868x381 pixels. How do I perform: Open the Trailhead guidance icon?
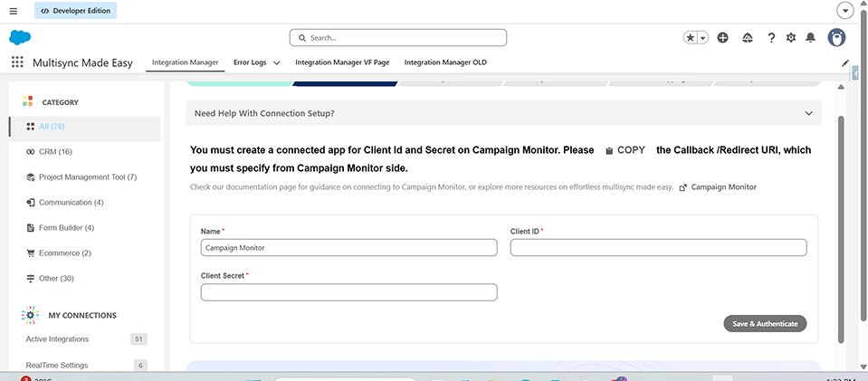click(748, 38)
